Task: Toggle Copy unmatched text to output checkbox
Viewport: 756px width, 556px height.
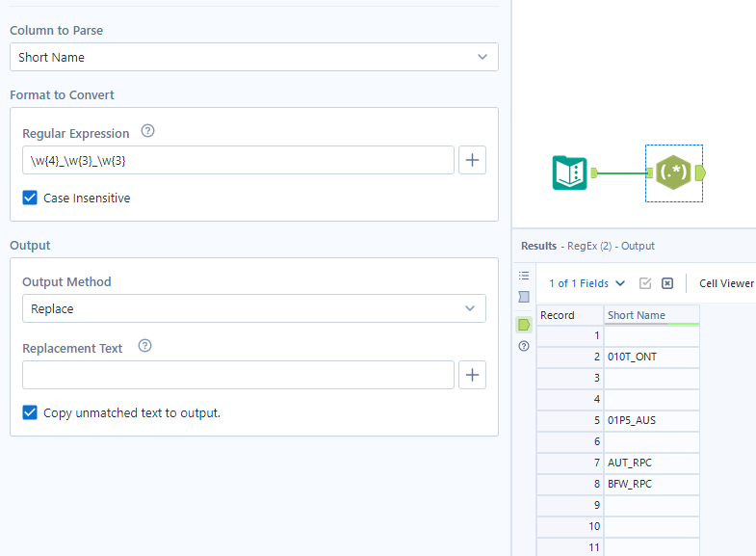Action: click(x=31, y=412)
